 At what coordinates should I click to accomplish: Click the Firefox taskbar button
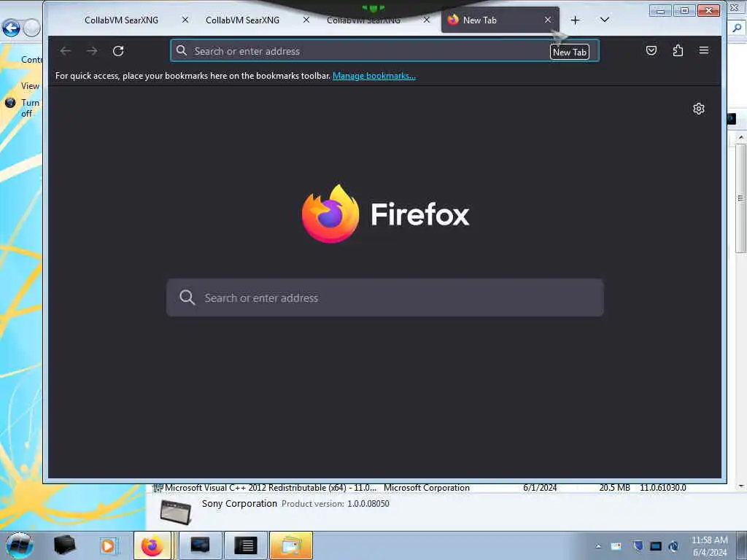click(x=152, y=545)
